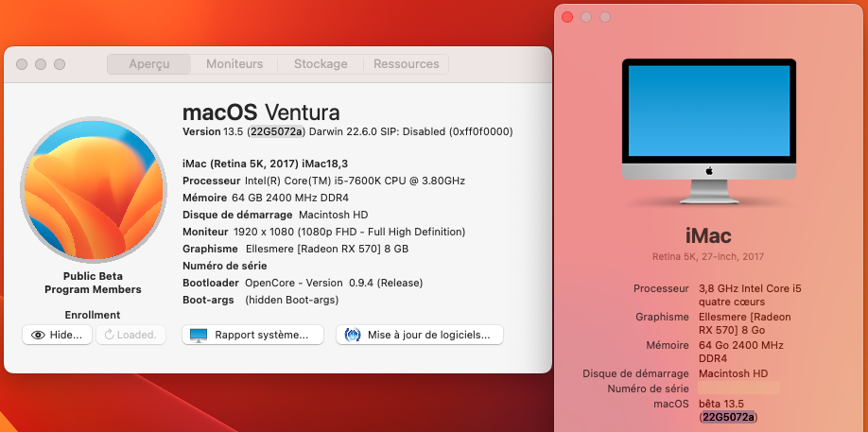Image resolution: width=868 pixels, height=432 pixels.
Task: Click Moniteur 1920 x 1080 line
Action: 323,232
